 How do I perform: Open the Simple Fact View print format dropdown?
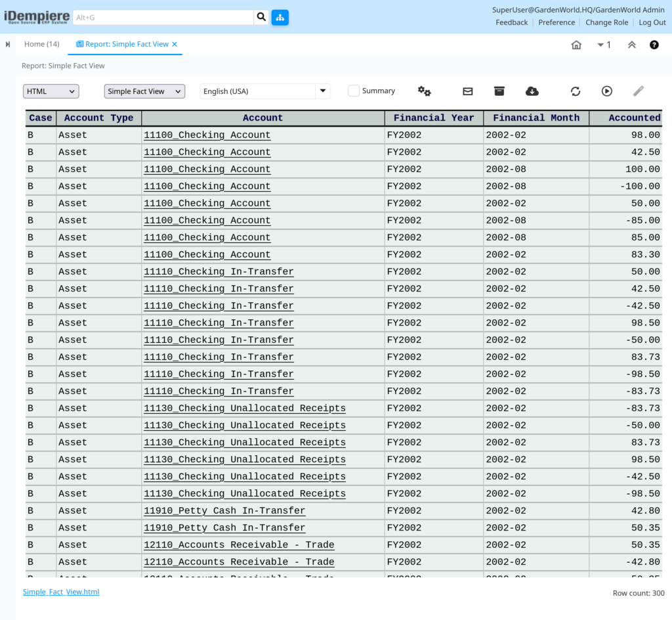pyautogui.click(x=144, y=91)
